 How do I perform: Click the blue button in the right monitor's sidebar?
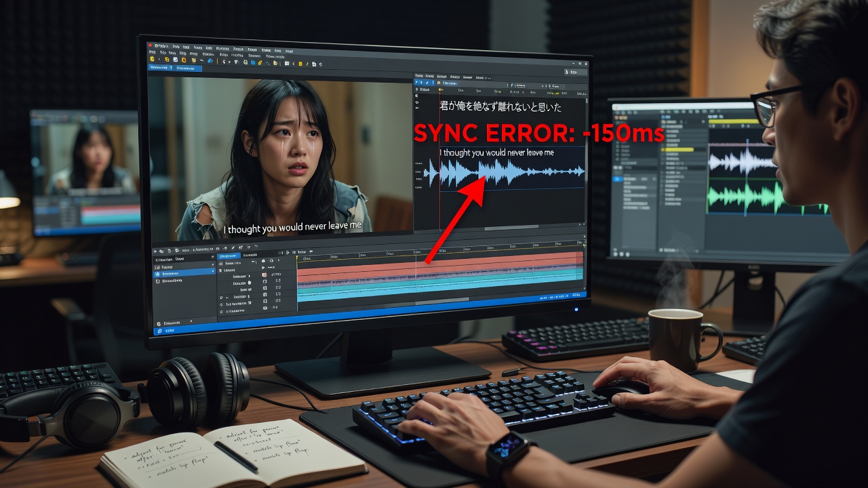point(618,179)
